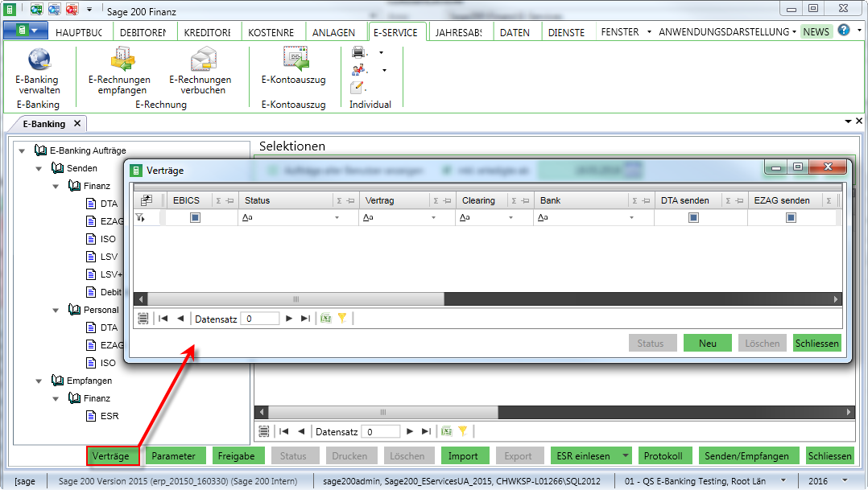Collapse the E-Banking Aufträge tree node

(x=23, y=150)
